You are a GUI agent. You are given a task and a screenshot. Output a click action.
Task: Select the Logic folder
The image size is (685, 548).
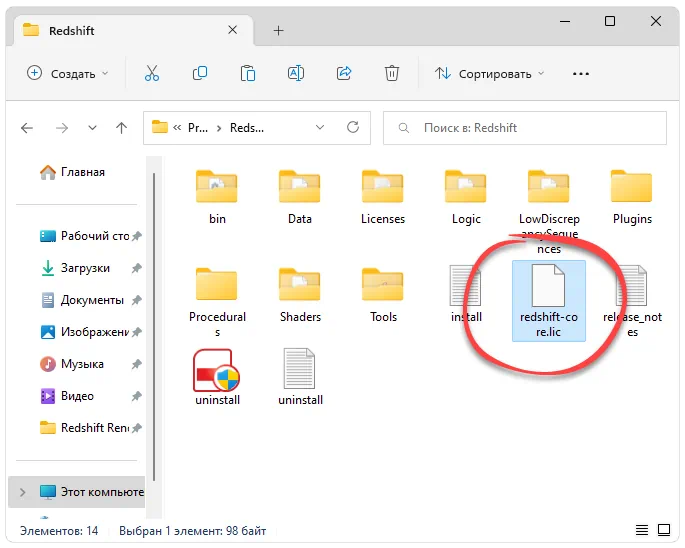pyautogui.click(x=466, y=198)
